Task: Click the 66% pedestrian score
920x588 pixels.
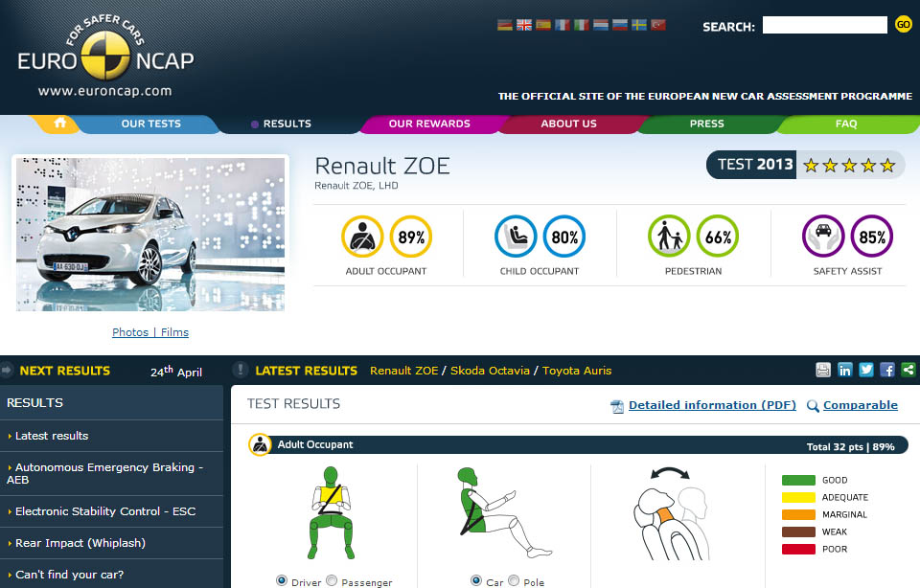Action: tap(718, 237)
